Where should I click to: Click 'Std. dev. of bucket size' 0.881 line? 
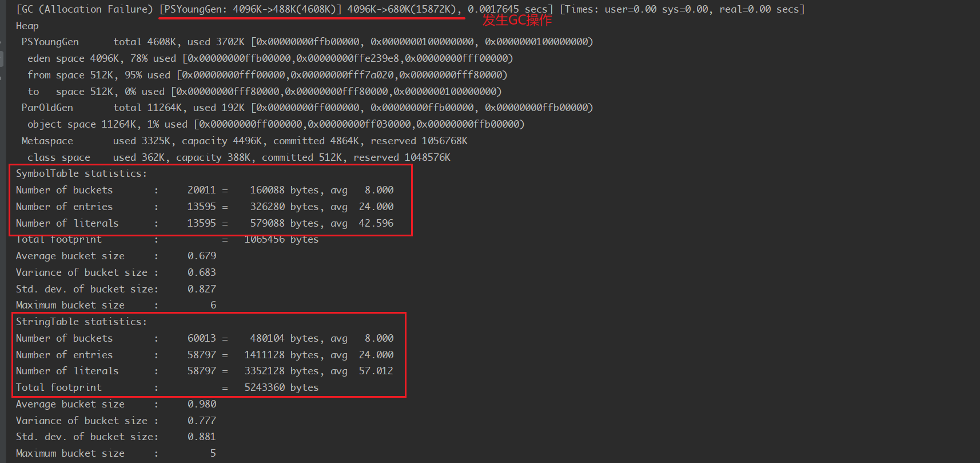[x=116, y=437]
